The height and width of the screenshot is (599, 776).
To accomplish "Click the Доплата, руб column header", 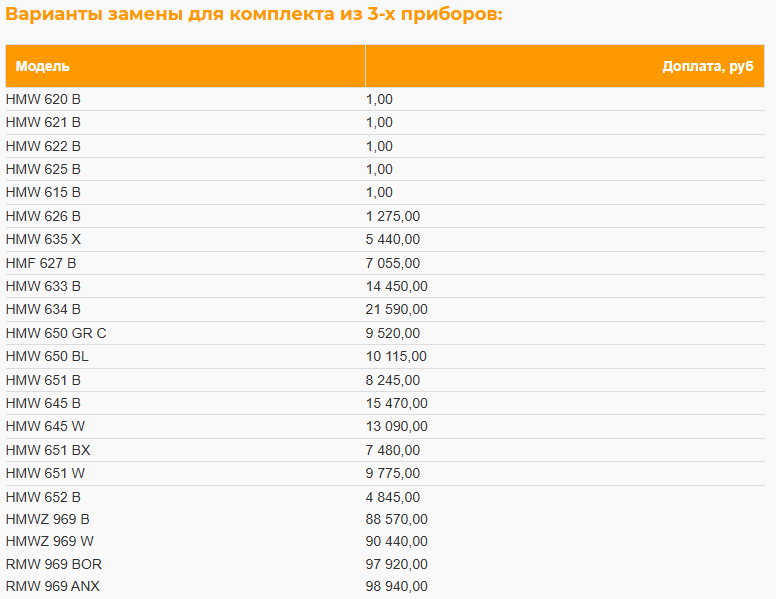I will click(x=565, y=66).
